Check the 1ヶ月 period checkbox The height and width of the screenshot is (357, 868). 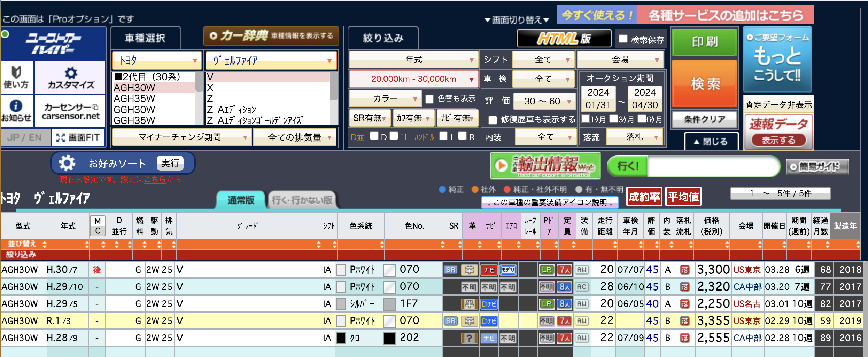point(586,119)
